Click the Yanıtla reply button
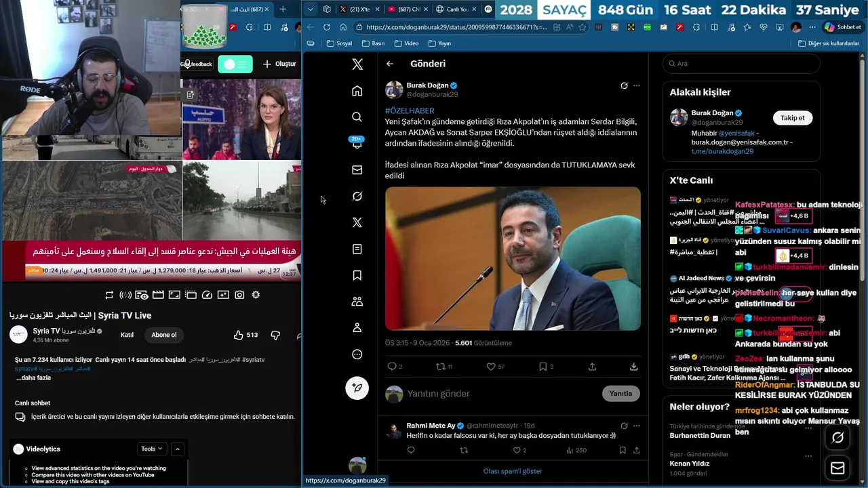Image resolution: width=868 pixels, height=488 pixels. [620, 394]
